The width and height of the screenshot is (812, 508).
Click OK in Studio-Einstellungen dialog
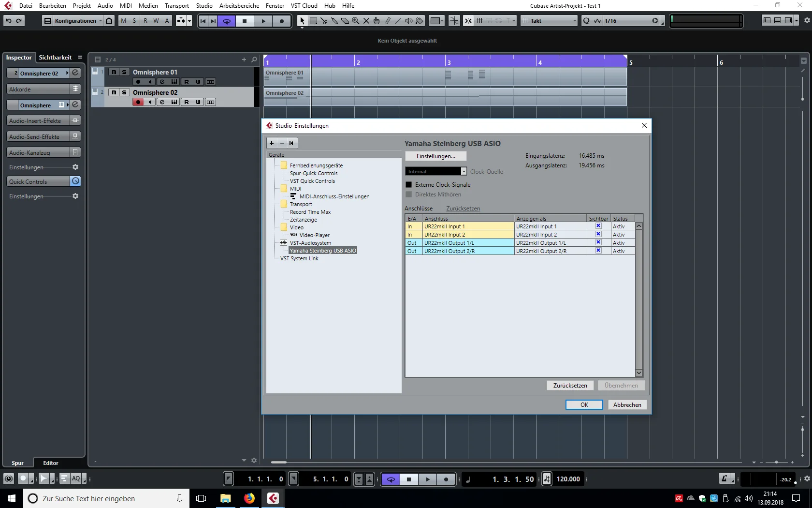(584, 405)
